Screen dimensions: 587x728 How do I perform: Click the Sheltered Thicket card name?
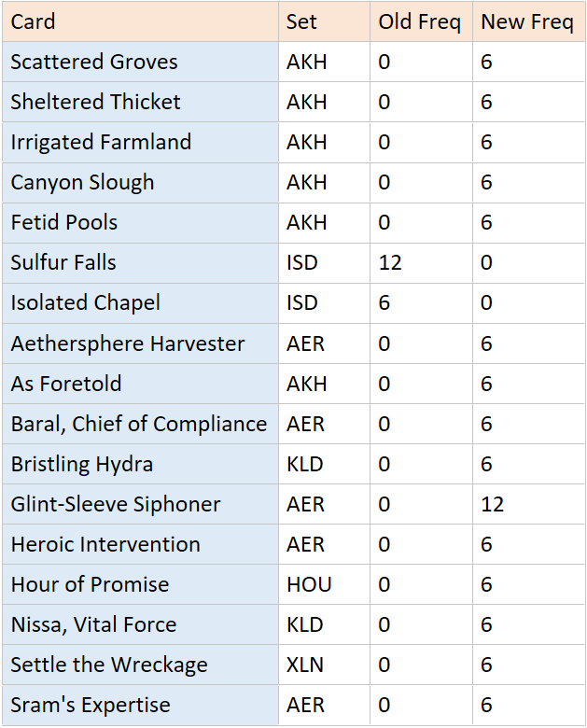tap(95, 102)
